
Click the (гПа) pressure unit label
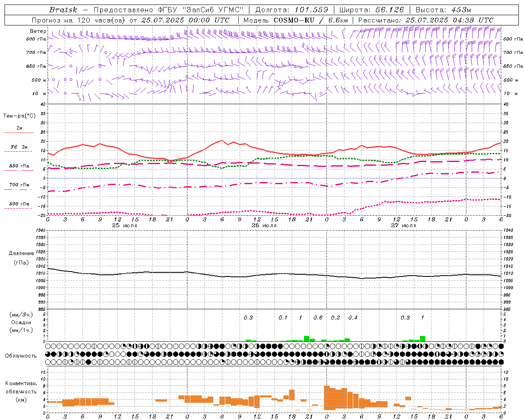[21, 263]
